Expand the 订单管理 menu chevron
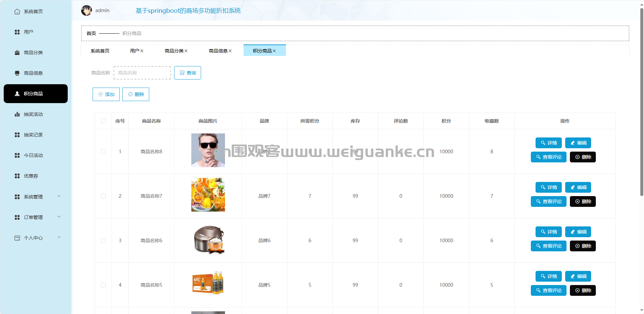This screenshot has width=644, height=314. 59,217
